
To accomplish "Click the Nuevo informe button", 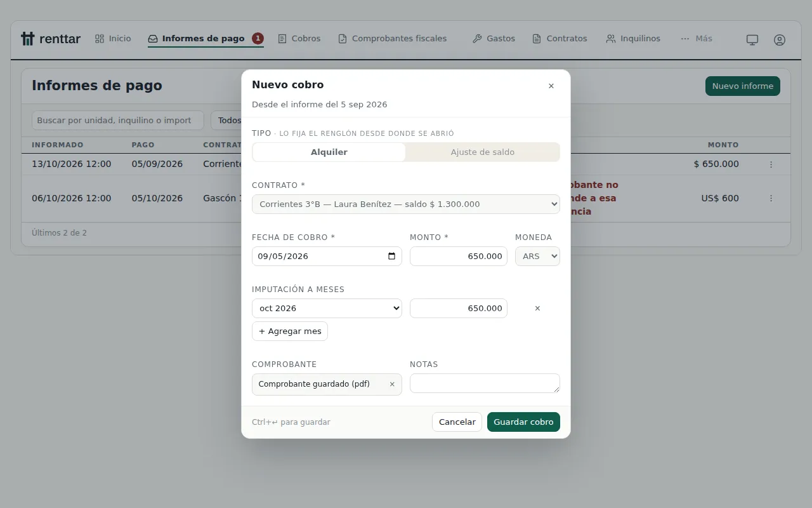I will click(743, 86).
